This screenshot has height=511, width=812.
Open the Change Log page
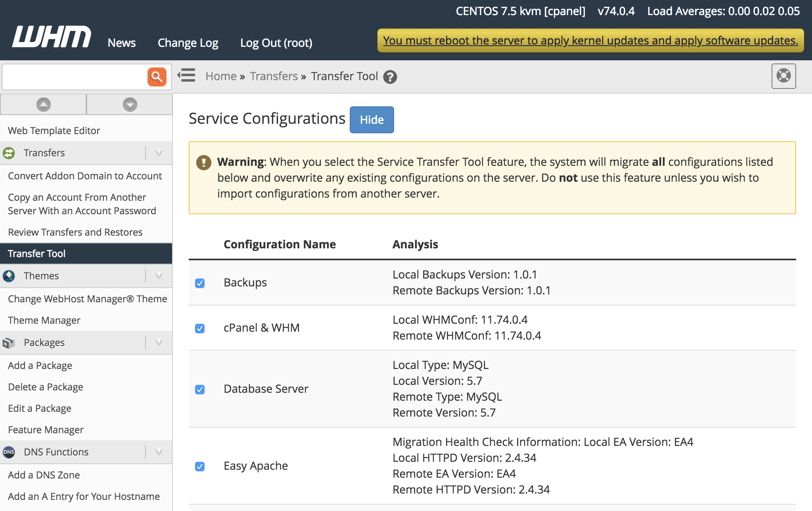tap(188, 42)
